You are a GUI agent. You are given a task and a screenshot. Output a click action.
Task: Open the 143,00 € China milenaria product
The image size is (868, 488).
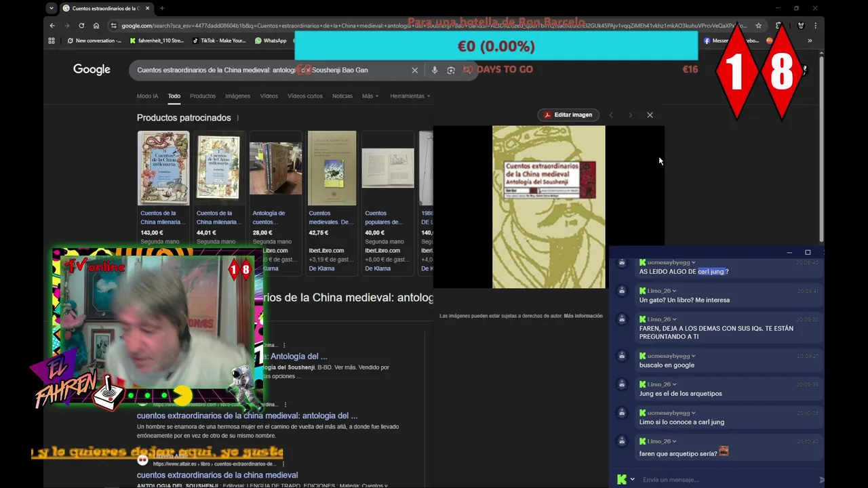pyautogui.click(x=163, y=202)
